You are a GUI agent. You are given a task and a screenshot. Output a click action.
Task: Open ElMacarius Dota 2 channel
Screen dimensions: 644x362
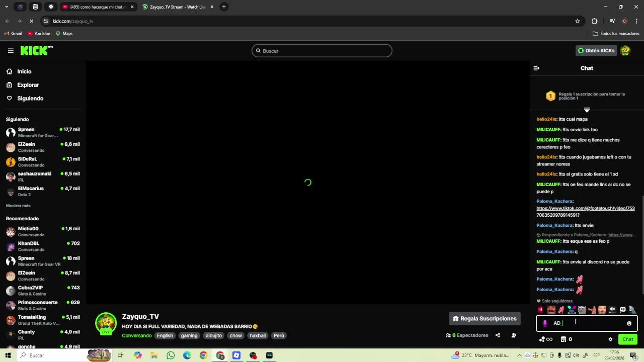(43, 191)
